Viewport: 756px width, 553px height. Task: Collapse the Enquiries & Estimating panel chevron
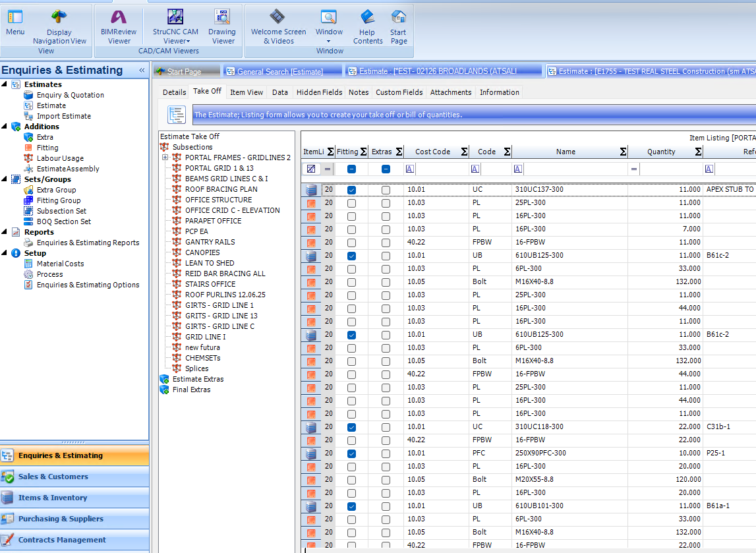[x=141, y=71]
